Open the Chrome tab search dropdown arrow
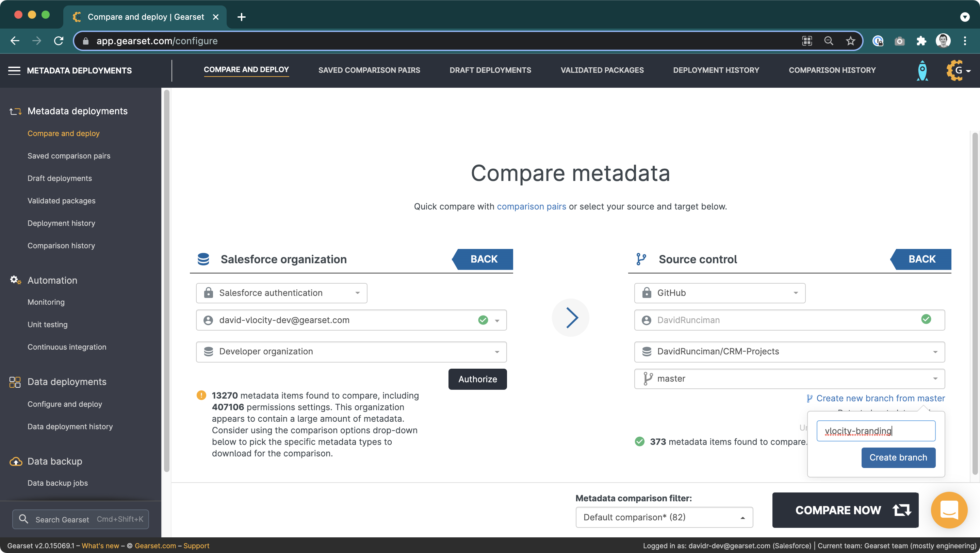 coord(965,17)
